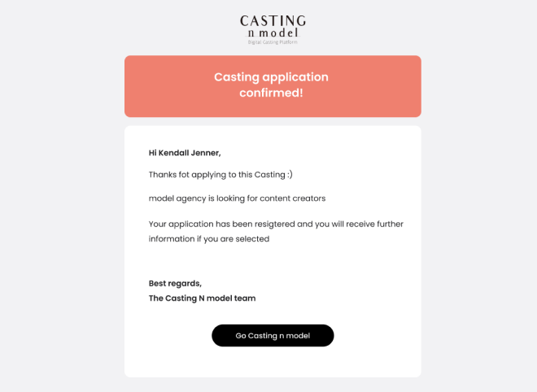Click the large "CASTING" word in the logo
Viewport: 537px width, 392px height.
273,21
